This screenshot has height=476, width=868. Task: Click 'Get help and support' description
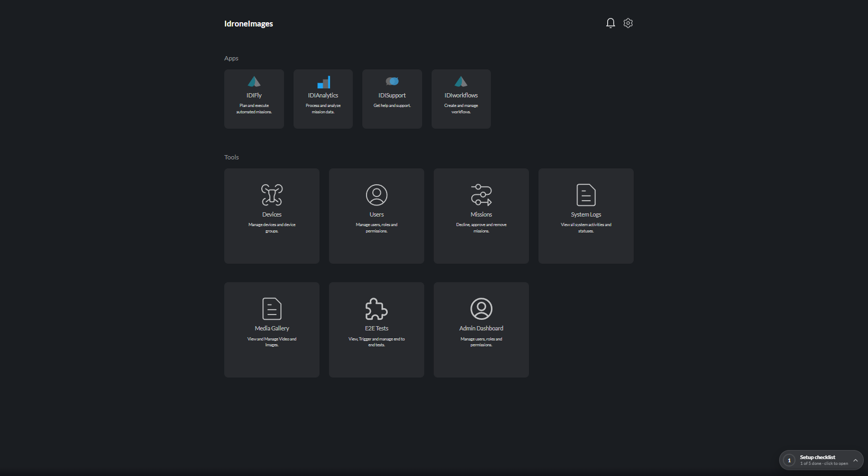392,105
